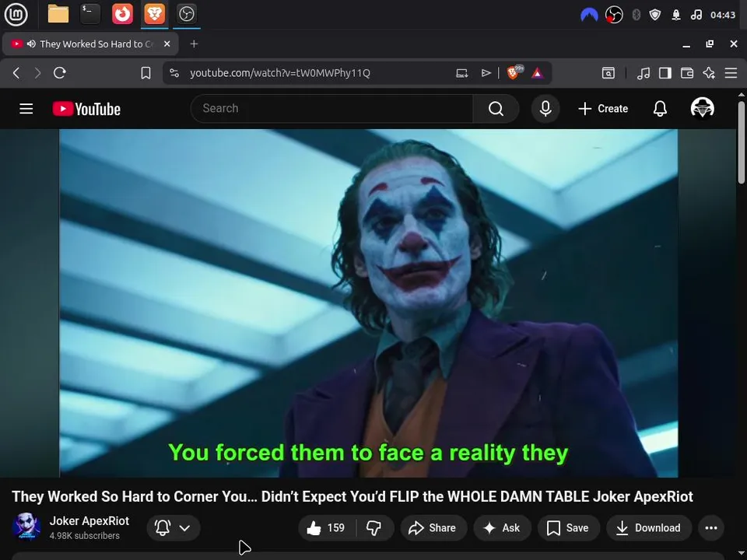This screenshot has width=747, height=560.
Task: Search with your voice microphone
Action: click(545, 109)
